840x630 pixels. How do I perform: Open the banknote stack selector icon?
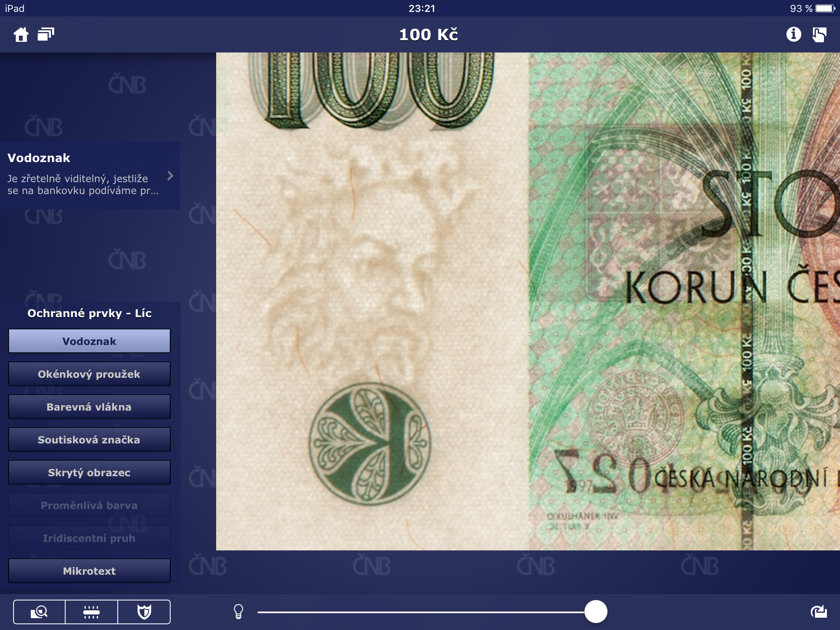click(46, 34)
